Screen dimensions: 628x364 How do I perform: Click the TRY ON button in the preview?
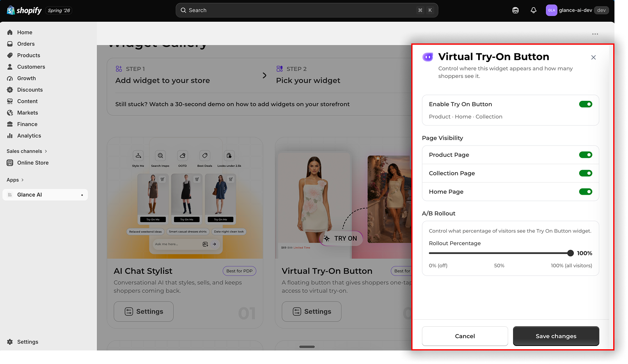click(341, 238)
